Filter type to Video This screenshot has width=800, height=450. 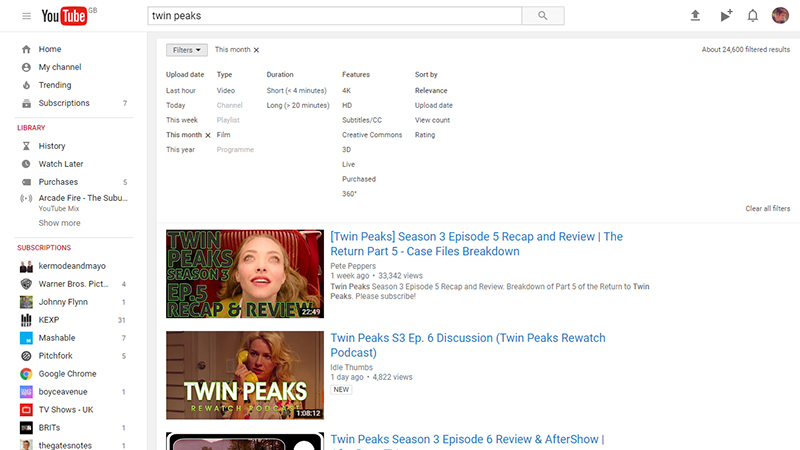[226, 90]
